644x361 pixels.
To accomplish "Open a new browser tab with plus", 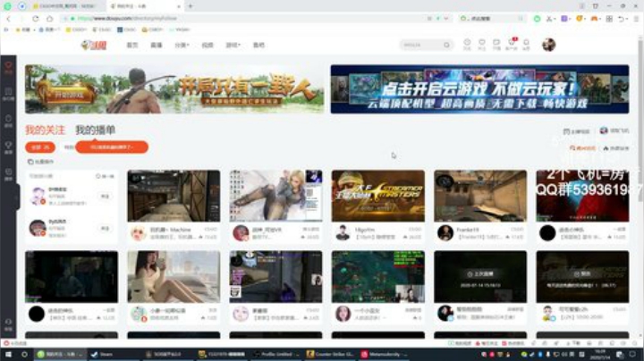I will pyautogui.click(x=191, y=6).
